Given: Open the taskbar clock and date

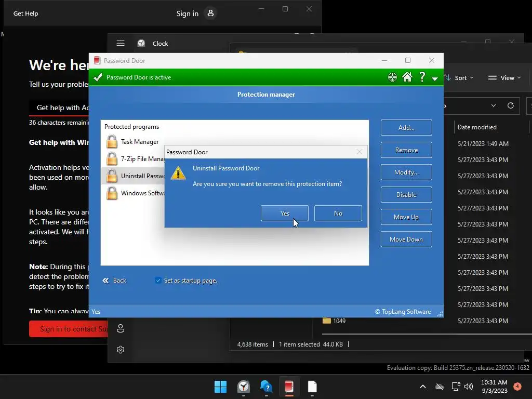Looking at the screenshot, I should 494,387.
